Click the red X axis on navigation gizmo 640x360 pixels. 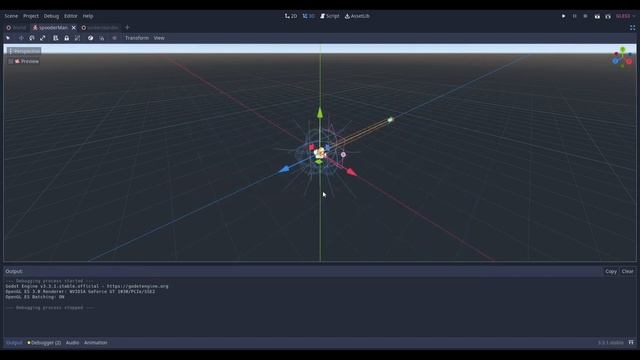[629, 62]
